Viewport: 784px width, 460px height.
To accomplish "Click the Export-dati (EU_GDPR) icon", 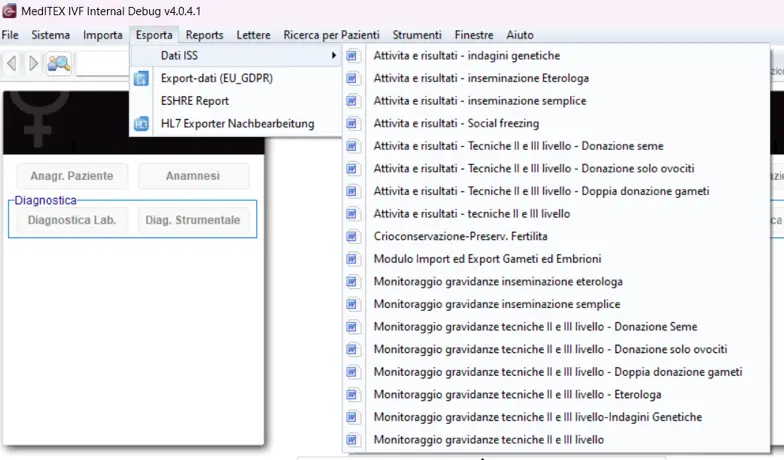I will 142,78.
